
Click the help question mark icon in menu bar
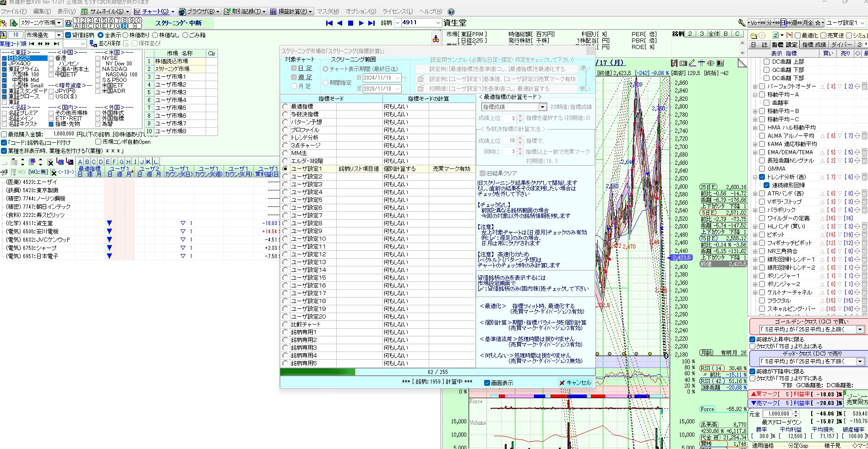(451, 11)
